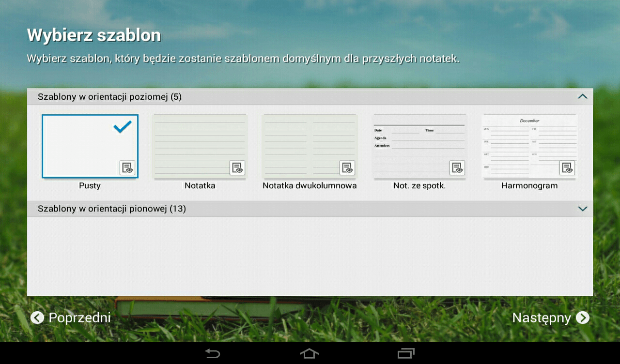
Task: Click the Szablony w orientacji poziomej (5) header
Action: tap(110, 97)
